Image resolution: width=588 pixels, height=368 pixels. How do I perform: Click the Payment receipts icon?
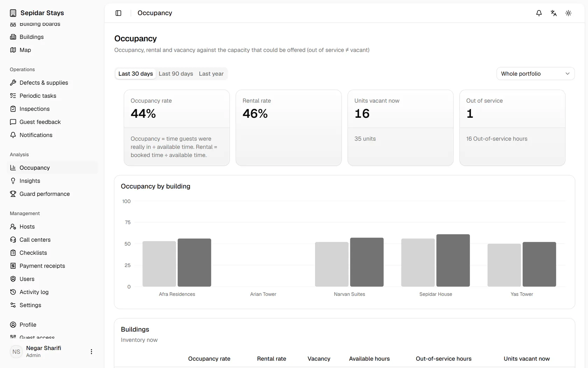pos(13,266)
